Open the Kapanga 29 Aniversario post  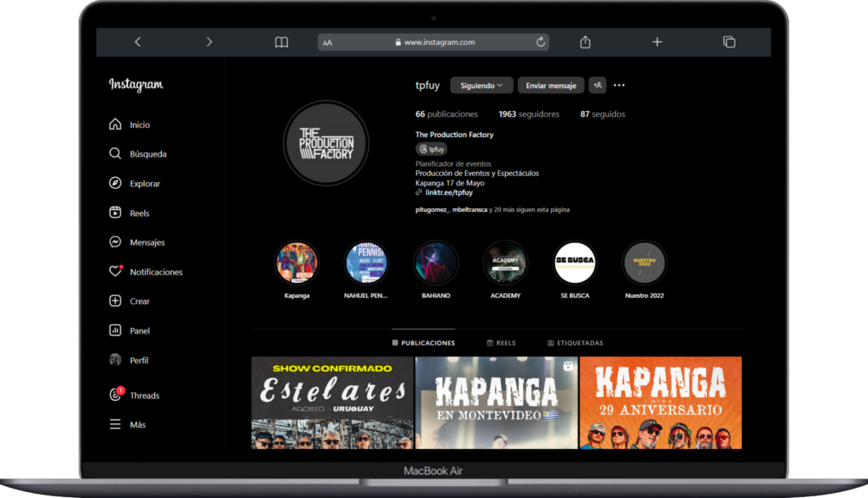(x=660, y=403)
